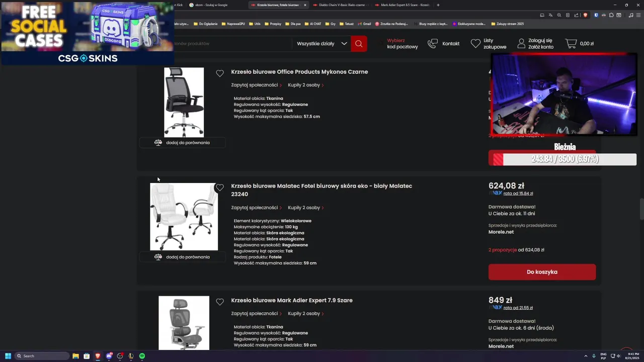Viewport: 644px width, 362px height.
Task: Click compare scale icon under Mykonos chair
Action: (158, 143)
